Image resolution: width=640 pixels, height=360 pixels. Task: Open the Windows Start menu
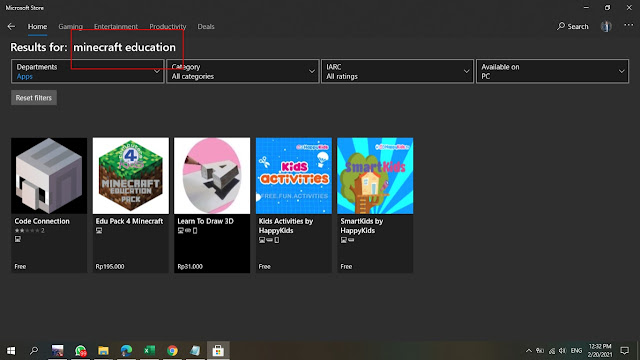point(11,351)
